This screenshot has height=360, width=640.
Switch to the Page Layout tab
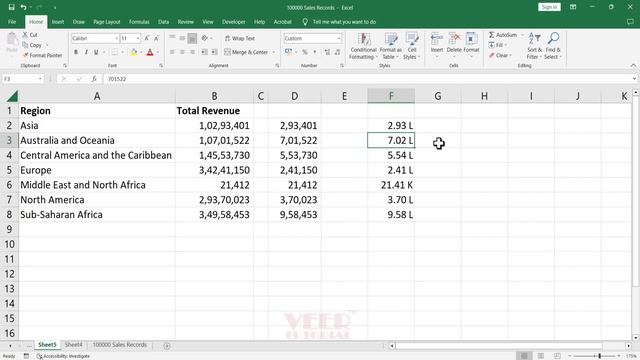coord(107,22)
